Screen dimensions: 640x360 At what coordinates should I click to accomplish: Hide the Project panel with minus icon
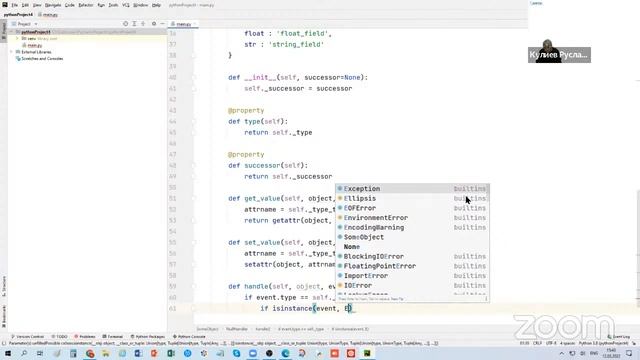click(x=162, y=24)
